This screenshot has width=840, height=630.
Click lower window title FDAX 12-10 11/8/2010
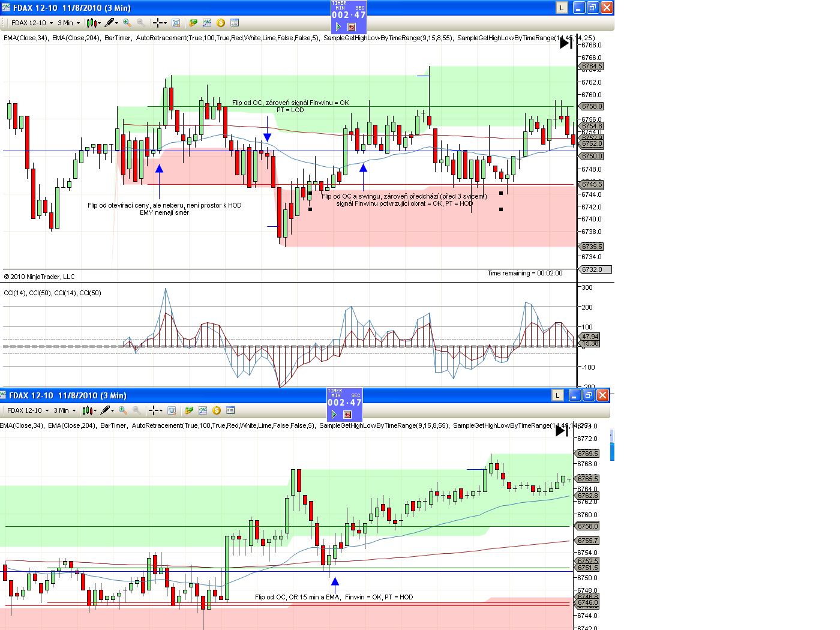[x=67, y=395]
